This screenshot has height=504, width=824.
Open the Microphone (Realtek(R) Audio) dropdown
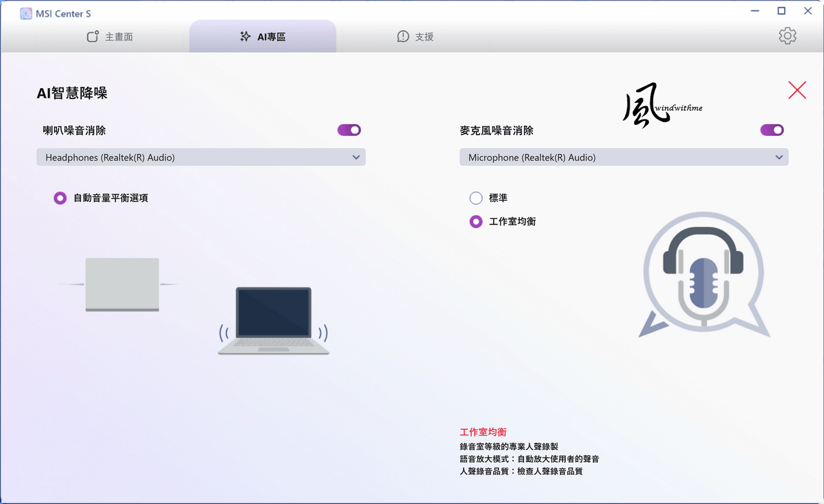(x=624, y=157)
